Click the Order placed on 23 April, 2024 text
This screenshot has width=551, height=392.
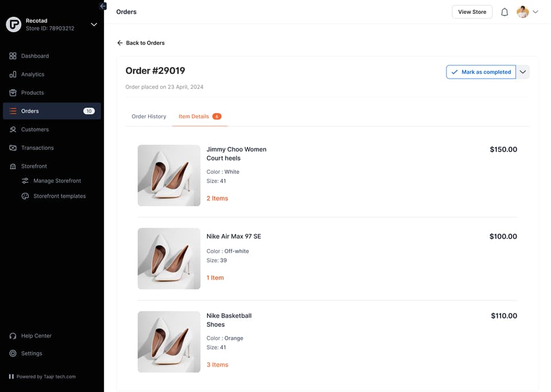point(164,87)
